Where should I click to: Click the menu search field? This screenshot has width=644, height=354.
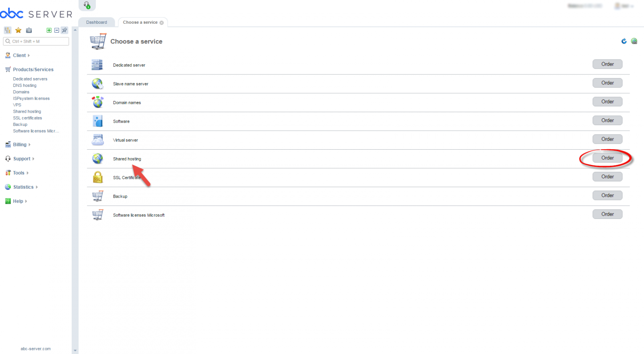coord(36,41)
